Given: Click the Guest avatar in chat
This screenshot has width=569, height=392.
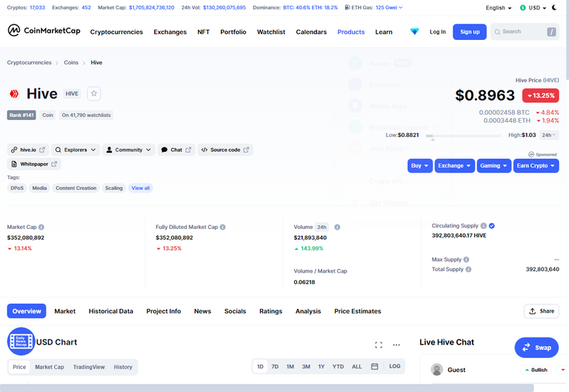Looking at the screenshot, I should pos(437,370).
